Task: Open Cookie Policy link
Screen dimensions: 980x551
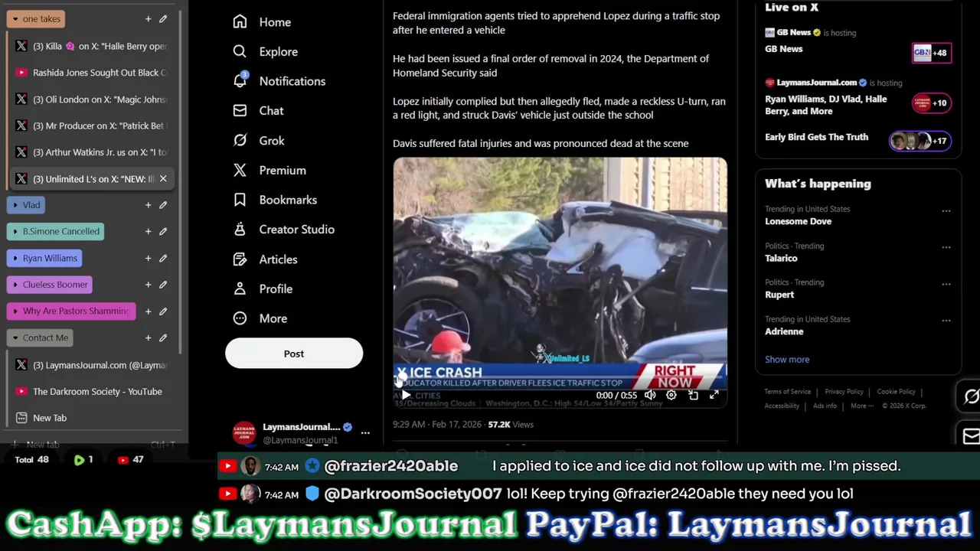Action: [897, 392]
